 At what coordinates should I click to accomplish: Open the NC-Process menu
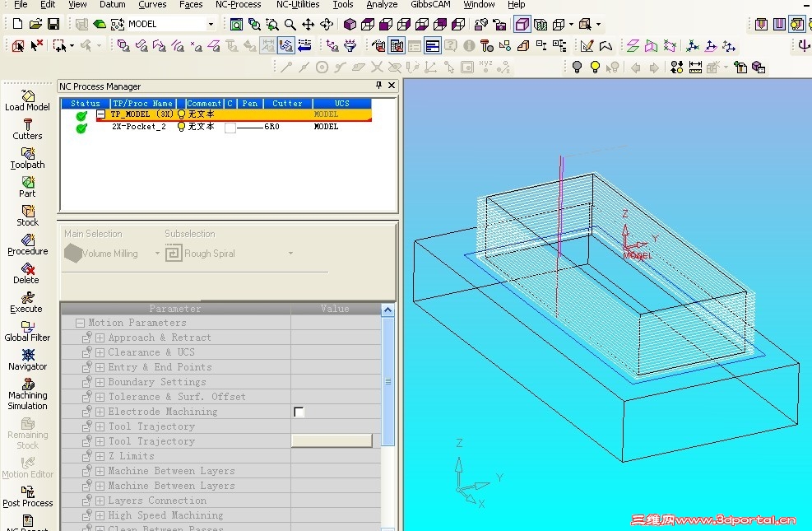click(x=239, y=4)
